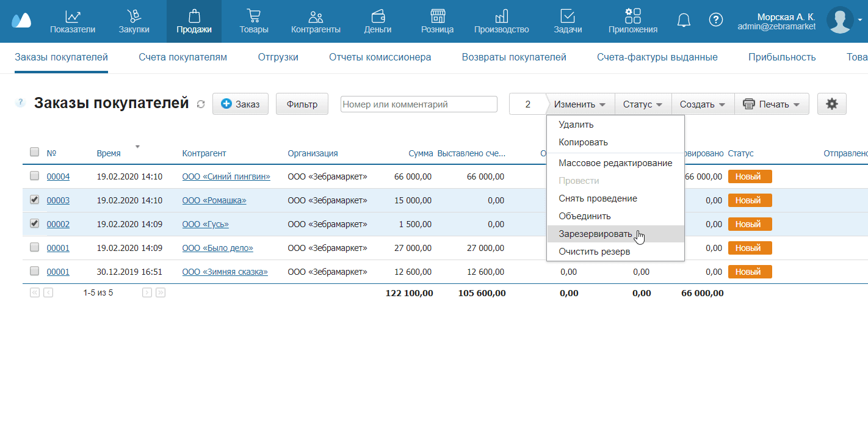Expand the Статус dropdown

tap(642, 104)
